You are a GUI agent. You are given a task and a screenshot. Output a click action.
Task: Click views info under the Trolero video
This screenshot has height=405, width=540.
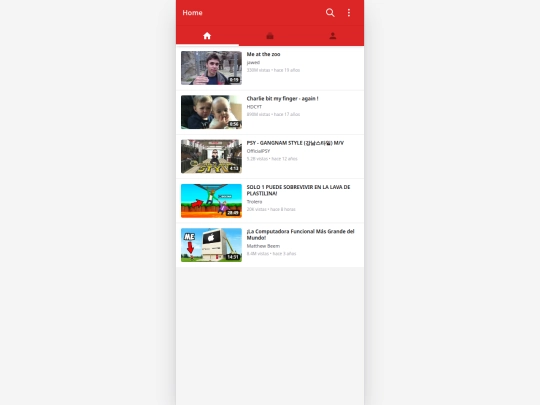(x=271, y=209)
